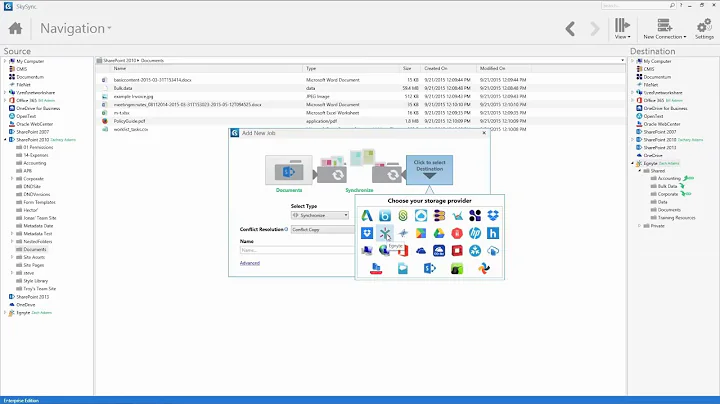Choose Oracle WebCenter provider icon in bottom row
Image resolution: width=720 pixels, height=404 pixels.
[376, 269]
